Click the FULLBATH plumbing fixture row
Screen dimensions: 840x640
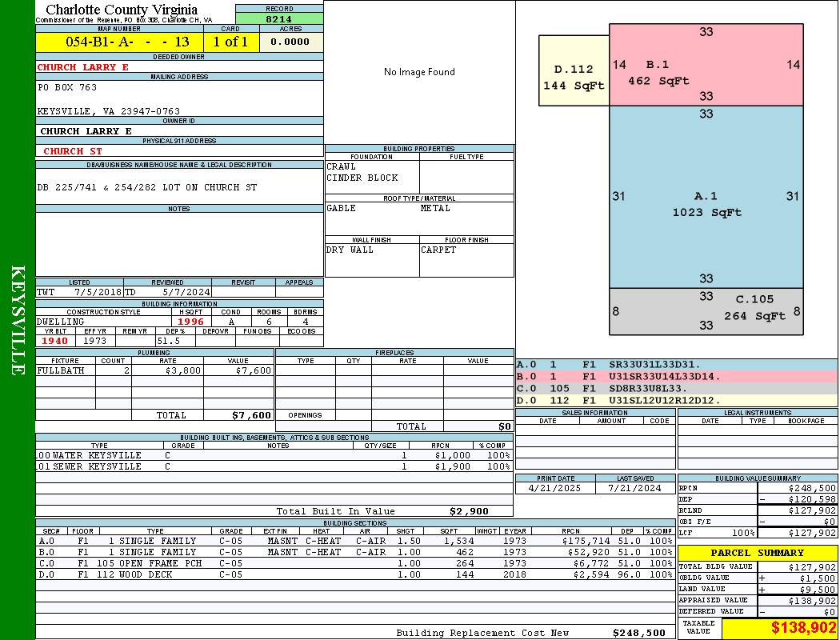[x=154, y=371]
